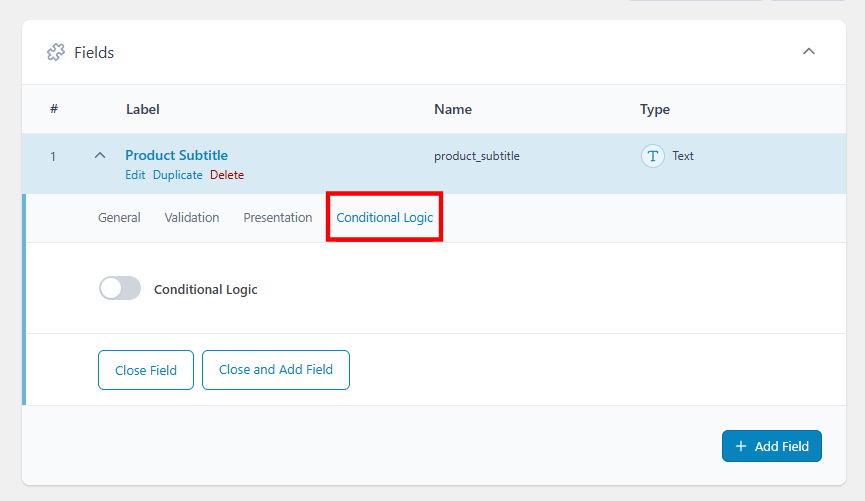This screenshot has height=501, width=865.
Task: Click Close and Add Field button
Action: [276, 370]
